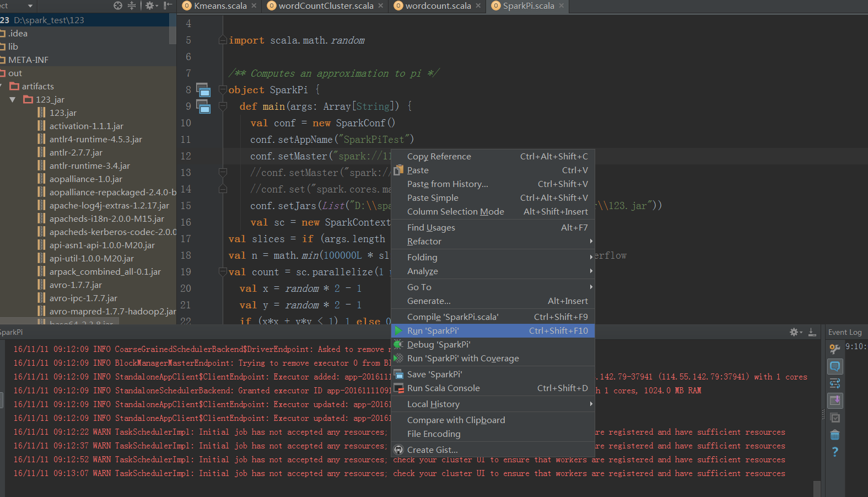This screenshot has height=497, width=868.
Task: Click the hide run panel download-arrow icon
Action: pyautogui.click(x=812, y=332)
